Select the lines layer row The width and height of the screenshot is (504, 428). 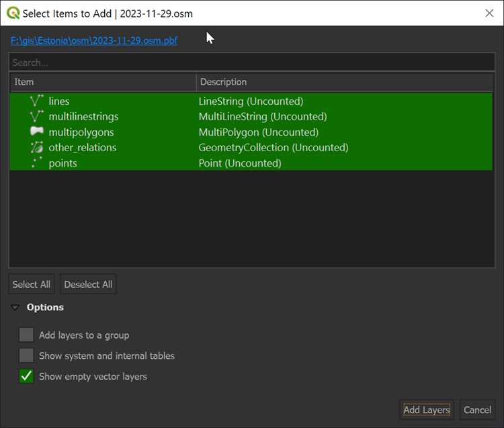pyautogui.click(x=251, y=101)
